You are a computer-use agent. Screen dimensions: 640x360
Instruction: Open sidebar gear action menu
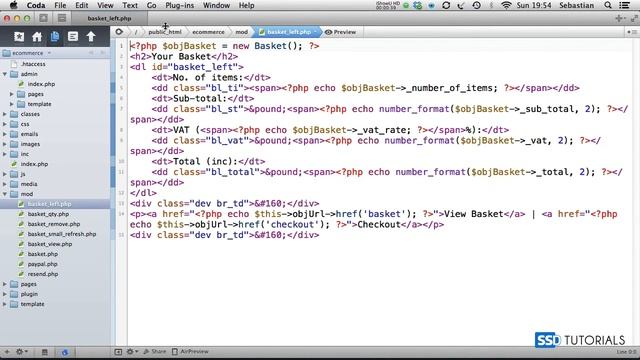pos(21,351)
